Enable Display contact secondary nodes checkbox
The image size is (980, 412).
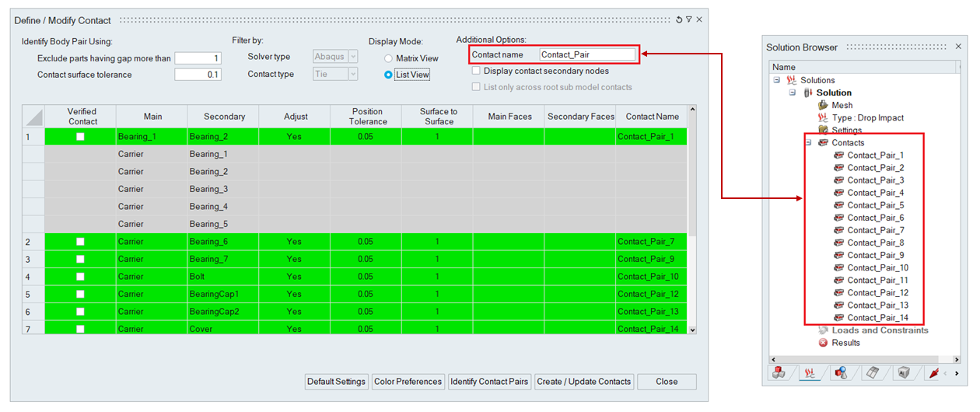coord(476,71)
